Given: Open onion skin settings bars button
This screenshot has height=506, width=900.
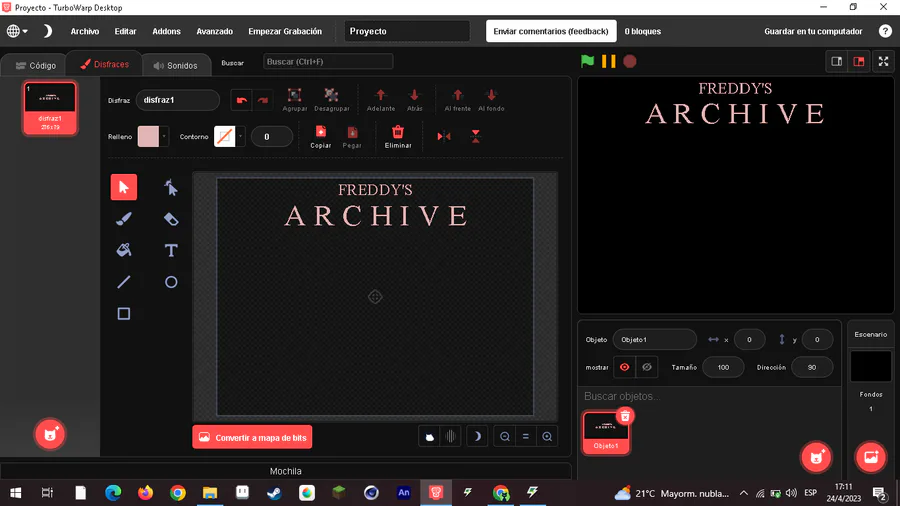Looking at the screenshot, I should 451,437.
